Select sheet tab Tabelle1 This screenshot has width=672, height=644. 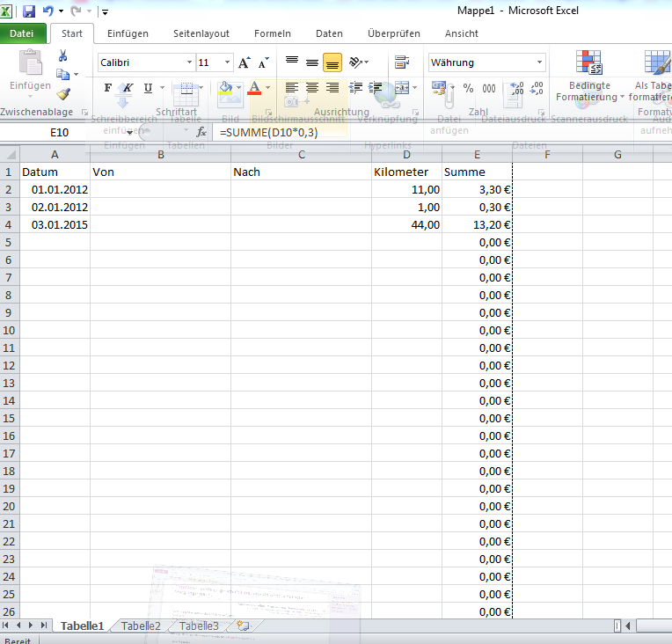tap(82, 626)
